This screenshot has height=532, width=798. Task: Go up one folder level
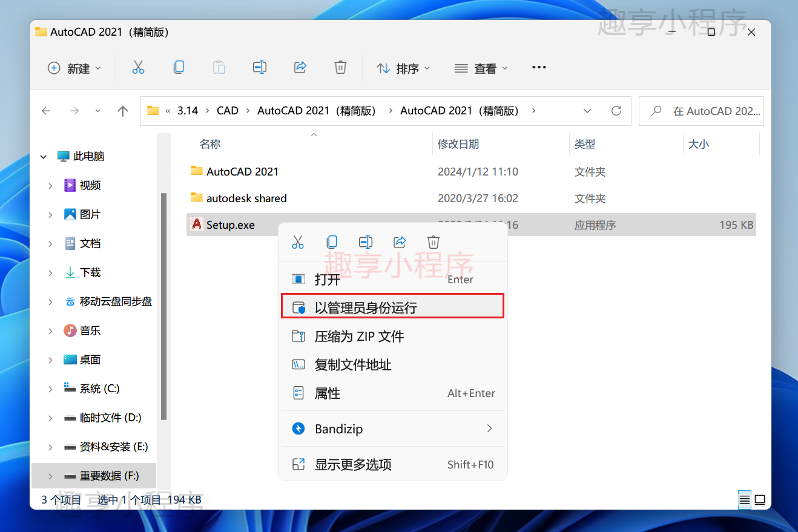click(x=123, y=111)
